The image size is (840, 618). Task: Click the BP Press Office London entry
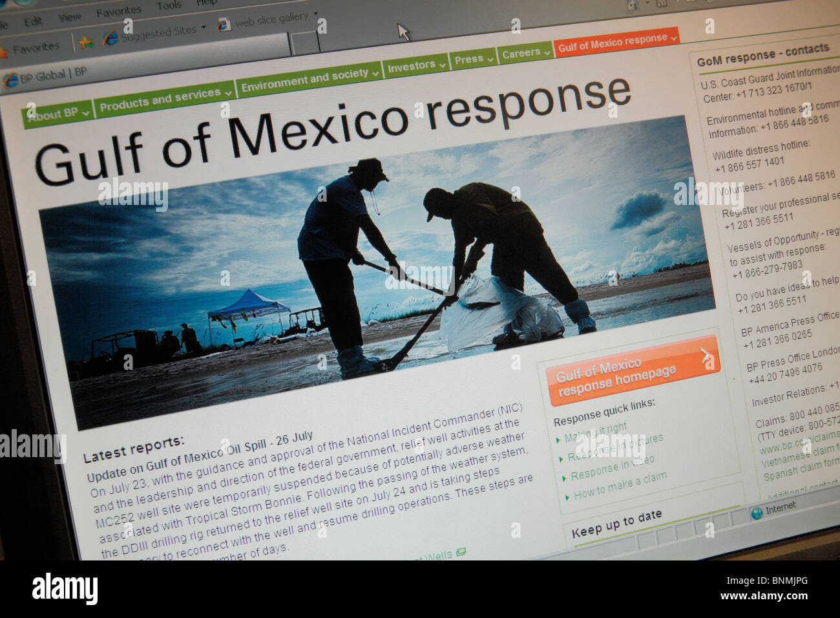(793, 366)
